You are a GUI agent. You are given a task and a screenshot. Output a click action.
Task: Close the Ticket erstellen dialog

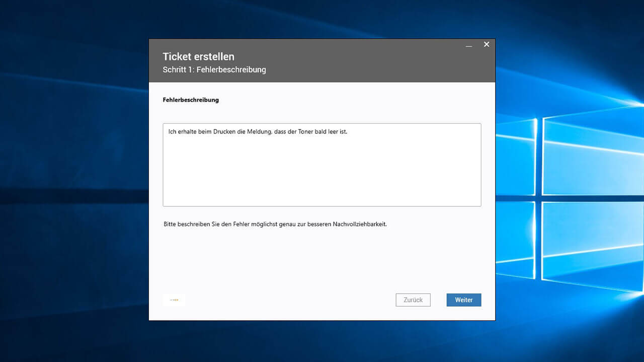[x=487, y=44]
